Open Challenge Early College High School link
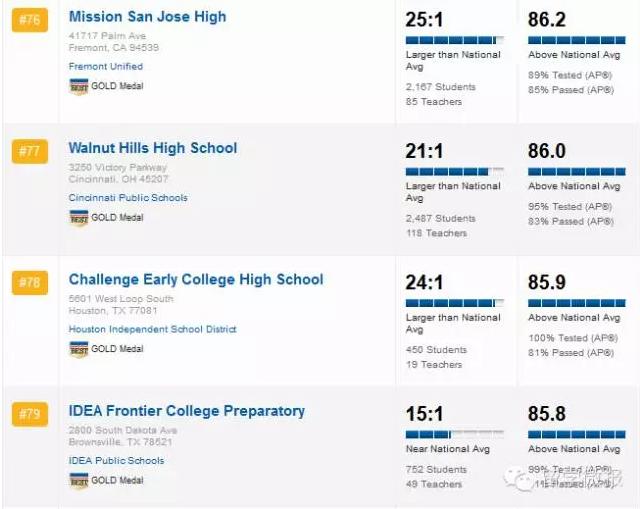The height and width of the screenshot is (509, 640). tap(195, 280)
